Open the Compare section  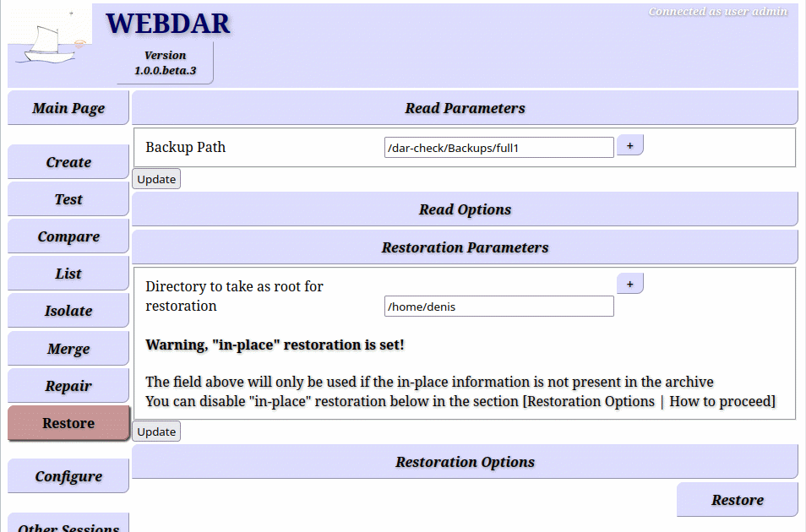tap(68, 236)
